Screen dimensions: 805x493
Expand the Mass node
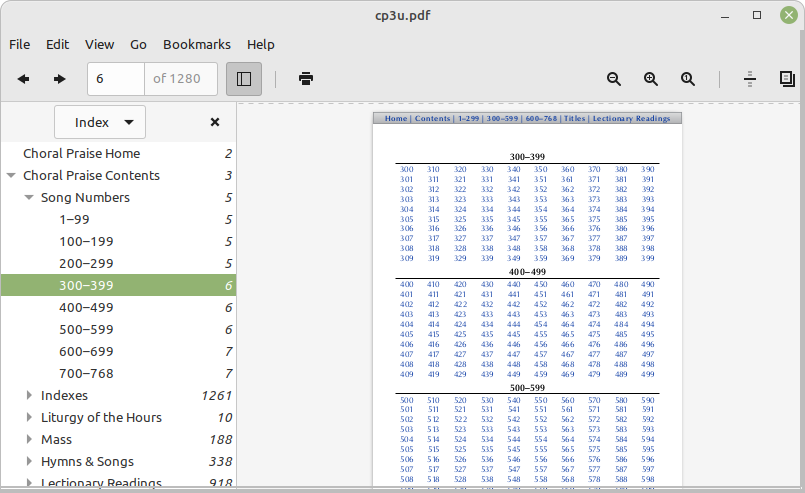pos(29,440)
